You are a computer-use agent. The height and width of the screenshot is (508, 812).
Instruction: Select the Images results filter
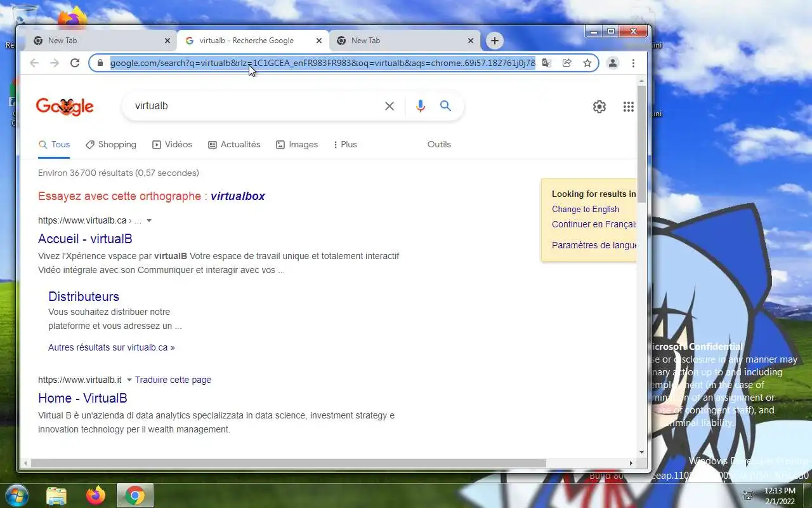click(x=297, y=145)
